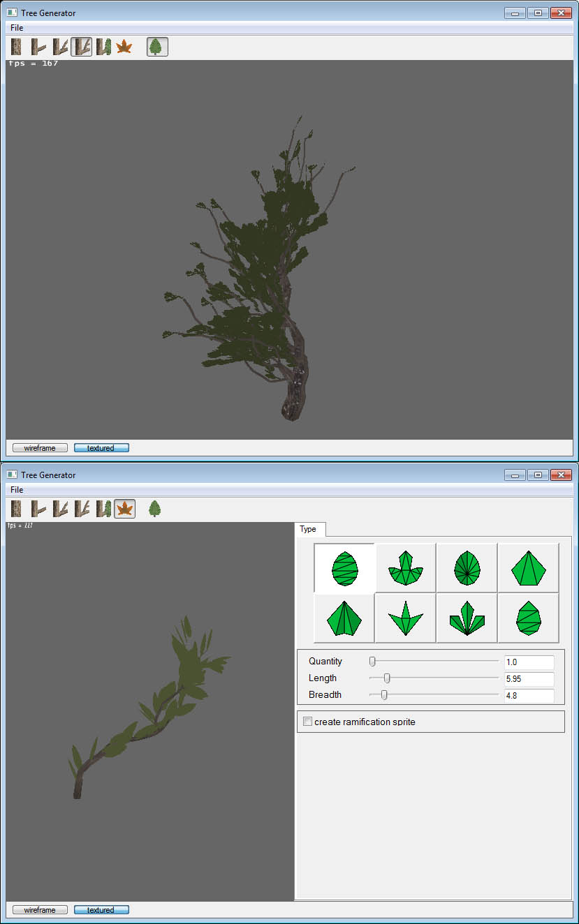Click wireframe button in top window
The width and height of the screenshot is (579, 924).
[x=40, y=448]
